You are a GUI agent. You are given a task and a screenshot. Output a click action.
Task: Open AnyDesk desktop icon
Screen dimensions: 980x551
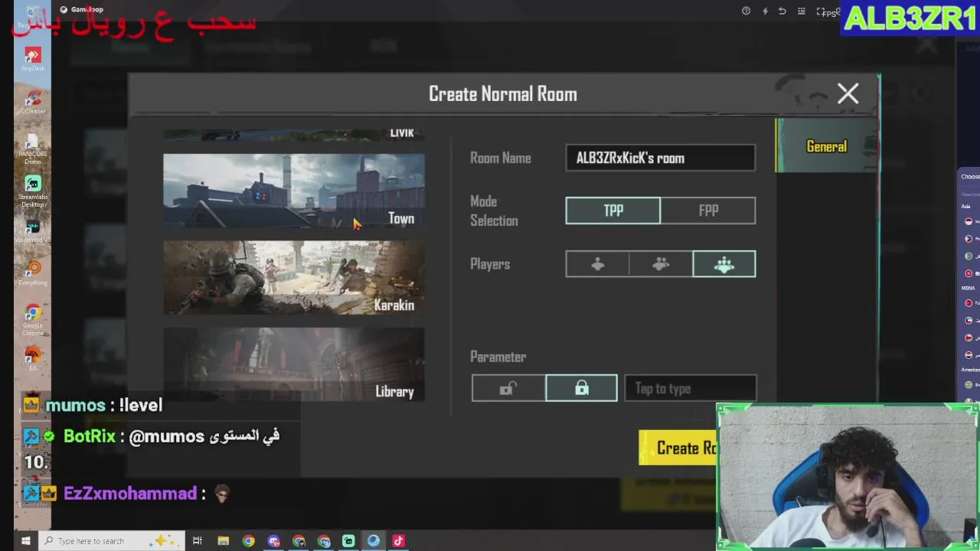click(x=33, y=59)
